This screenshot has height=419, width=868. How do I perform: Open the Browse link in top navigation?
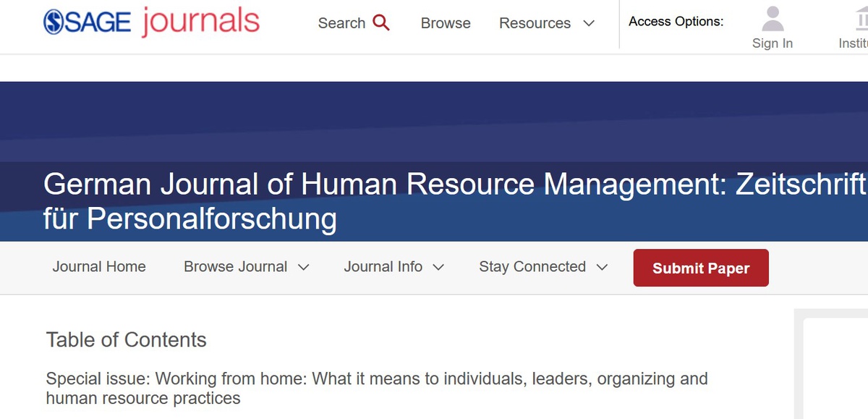pyautogui.click(x=446, y=23)
